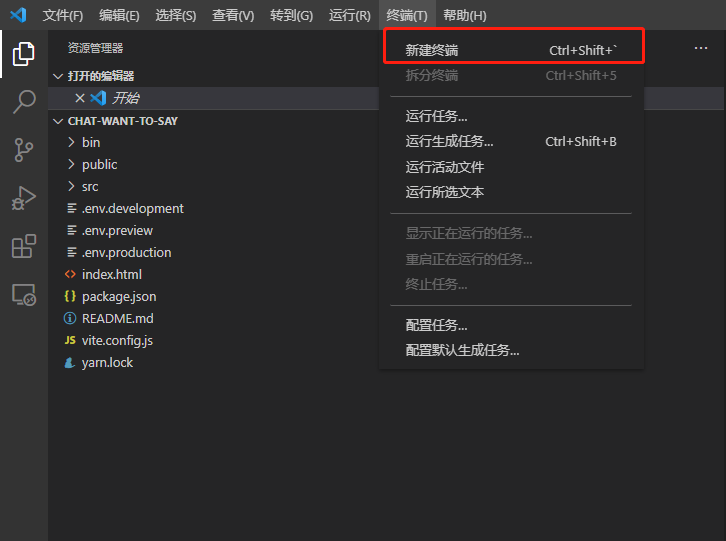Select 运行生成任务... menu entry
Screen dimensions: 726x541
(x=511, y=141)
